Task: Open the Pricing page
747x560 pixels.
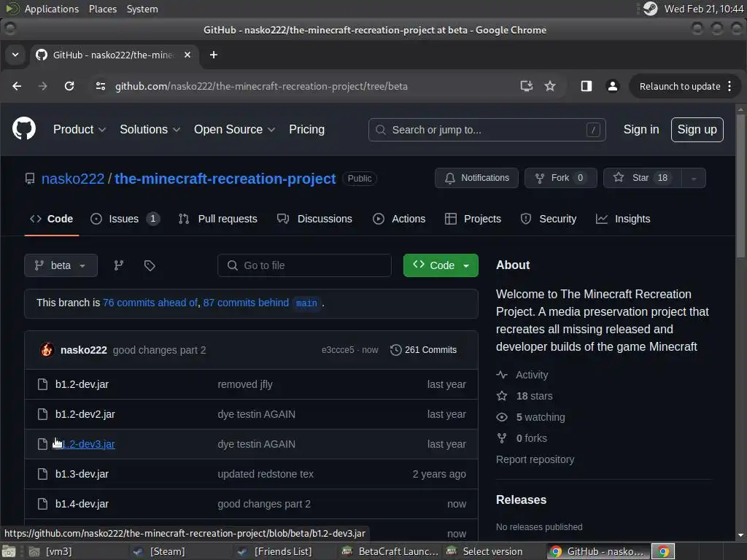Action: pyautogui.click(x=307, y=130)
